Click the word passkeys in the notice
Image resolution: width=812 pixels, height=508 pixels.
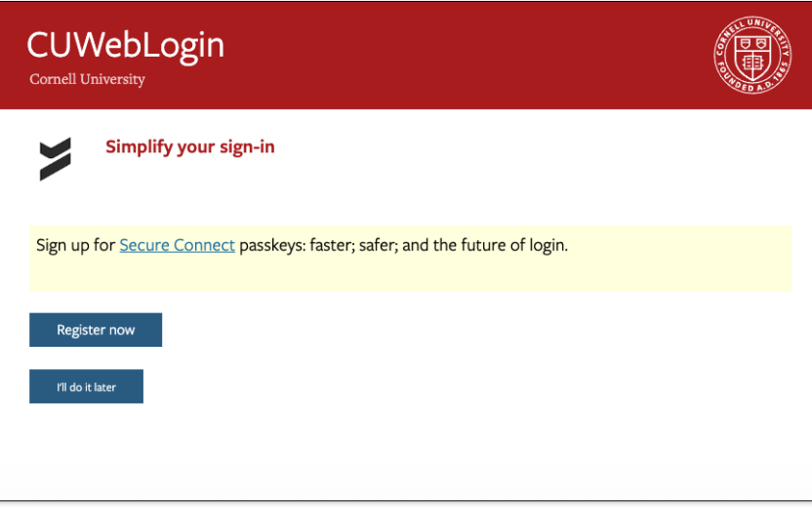tap(269, 245)
